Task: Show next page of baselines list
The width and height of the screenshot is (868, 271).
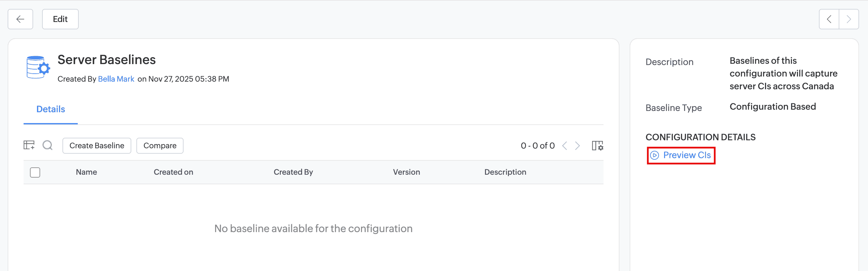Action: [x=577, y=146]
